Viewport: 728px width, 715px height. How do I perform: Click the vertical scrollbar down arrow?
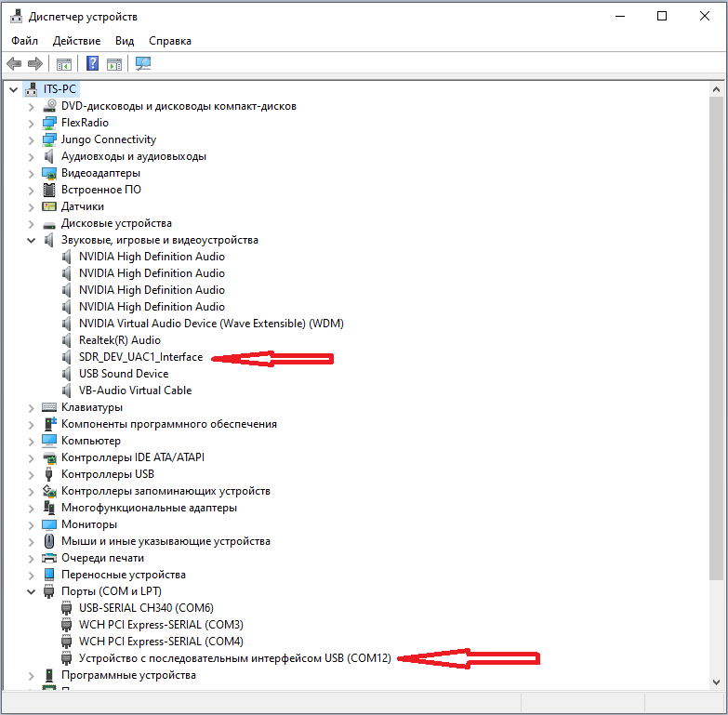[717, 682]
